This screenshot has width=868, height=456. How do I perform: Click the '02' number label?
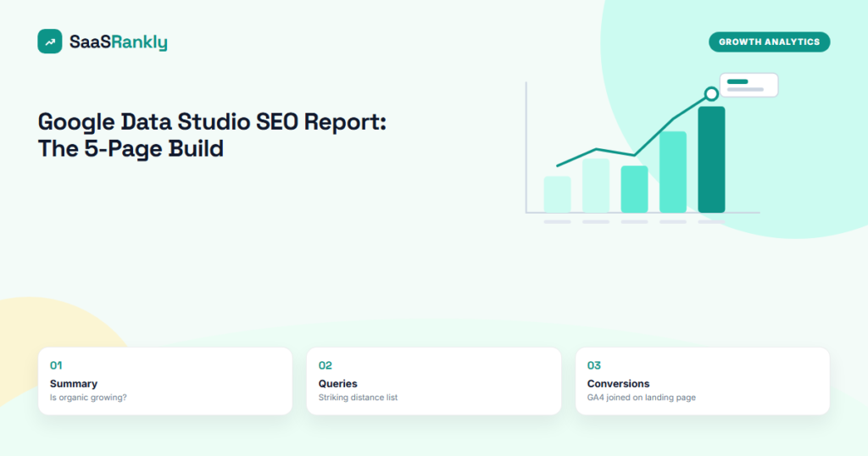pyautogui.click(x=325, y=365)
